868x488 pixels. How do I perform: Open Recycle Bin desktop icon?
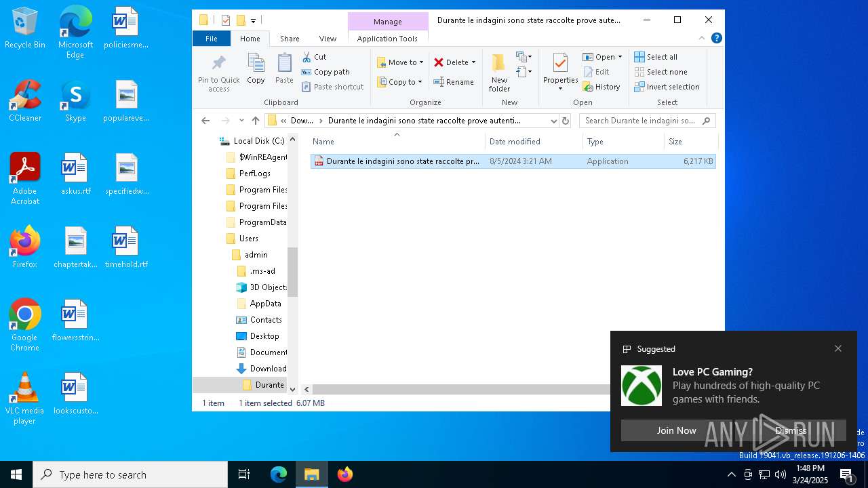pos(25,28)
